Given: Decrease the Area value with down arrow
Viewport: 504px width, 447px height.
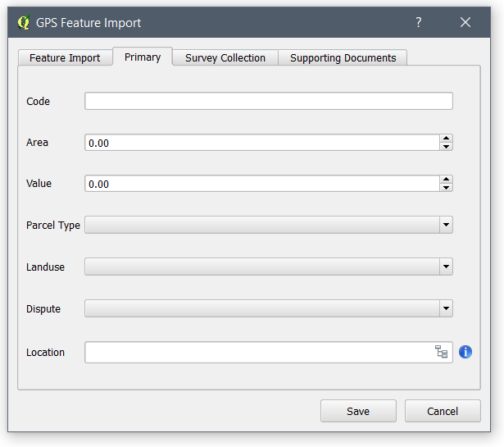Looking at the screenshot, I should point(446,147).
